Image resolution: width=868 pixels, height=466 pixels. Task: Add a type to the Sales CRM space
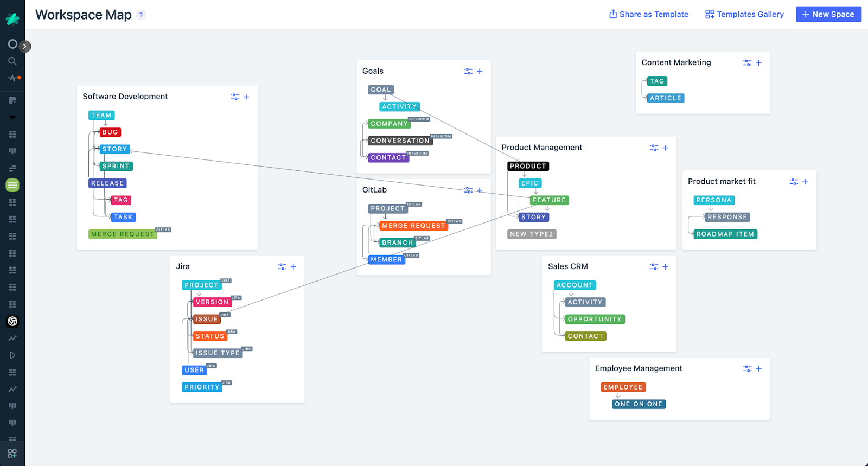pyautogui.click(x=666, y=267)
